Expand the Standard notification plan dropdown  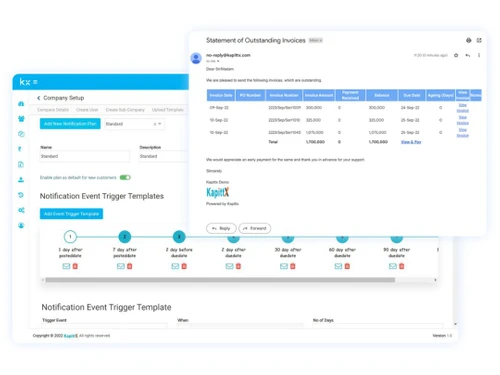pyautogui.click(x=160, y=124)
